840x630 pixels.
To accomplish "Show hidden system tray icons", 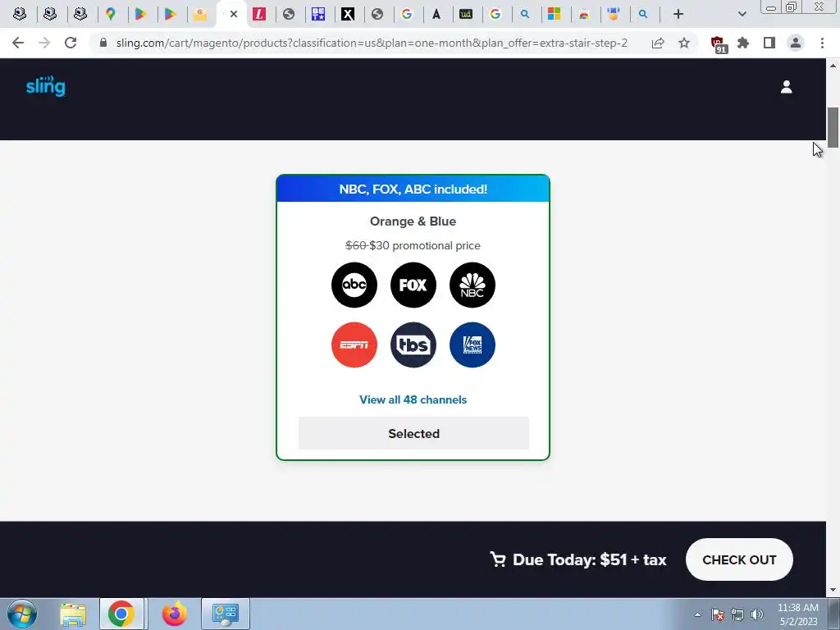I will [697, 614].
